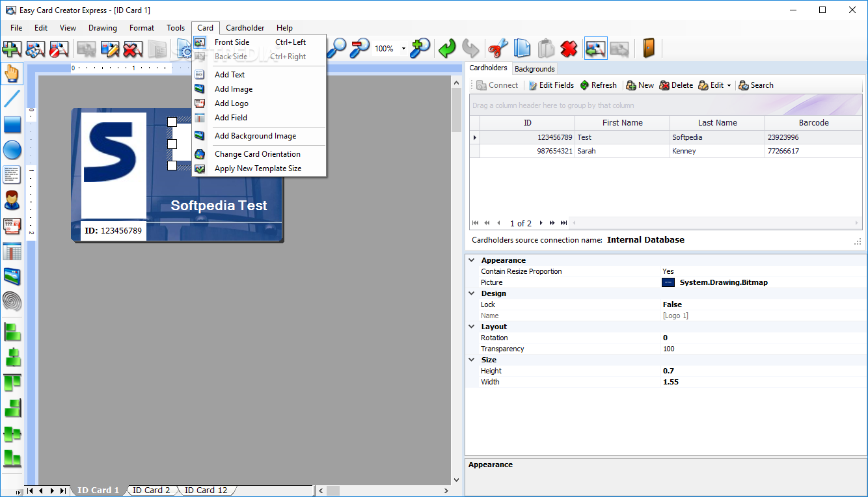
Task: Select the fingerprint tool
Action: [x=12, y=302]
